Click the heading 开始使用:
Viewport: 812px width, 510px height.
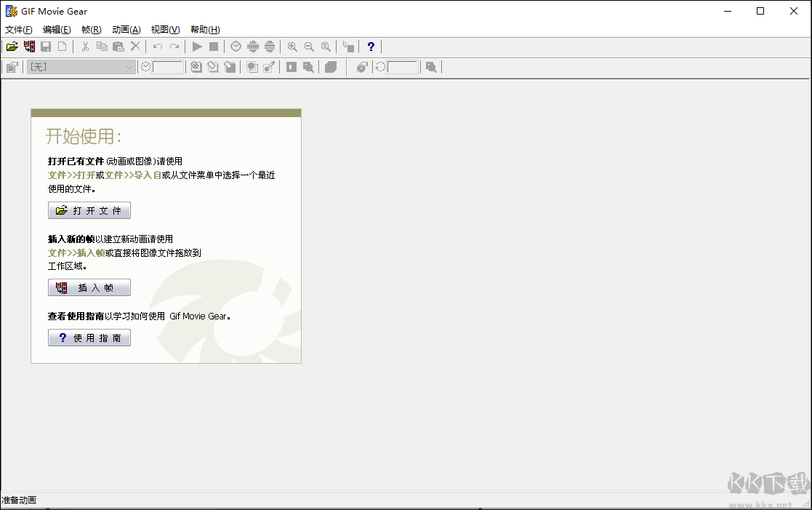84,136
